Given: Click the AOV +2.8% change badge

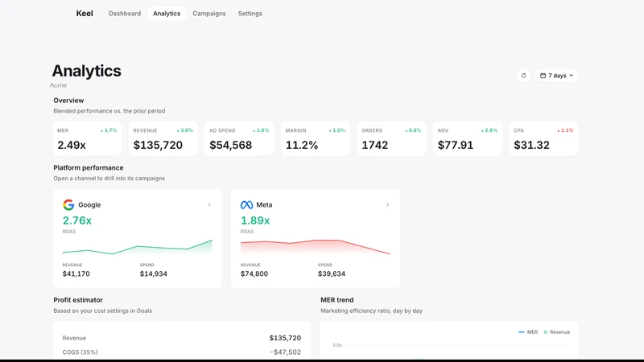Looking at the screenshot, I should [489, 130].
